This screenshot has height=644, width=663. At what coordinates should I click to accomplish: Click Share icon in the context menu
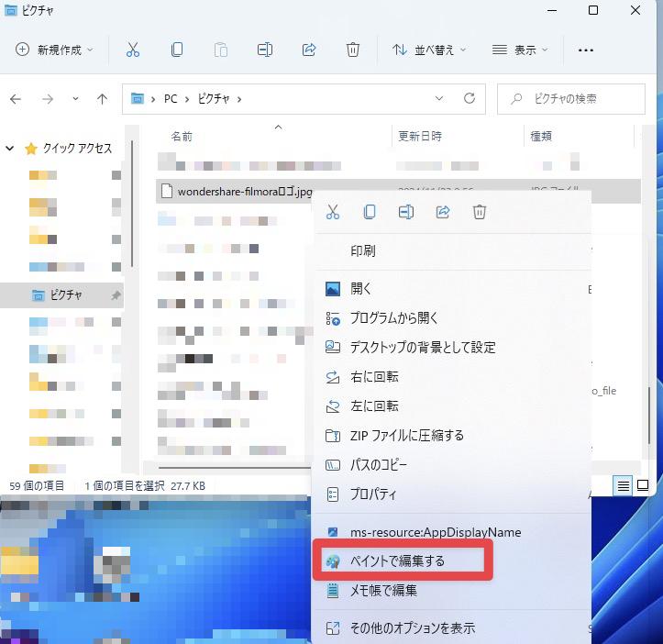point(443,212)
